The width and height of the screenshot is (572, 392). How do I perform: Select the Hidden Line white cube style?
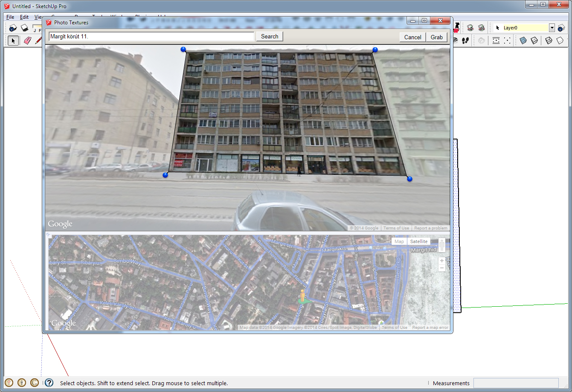click(x=560, y=41)
